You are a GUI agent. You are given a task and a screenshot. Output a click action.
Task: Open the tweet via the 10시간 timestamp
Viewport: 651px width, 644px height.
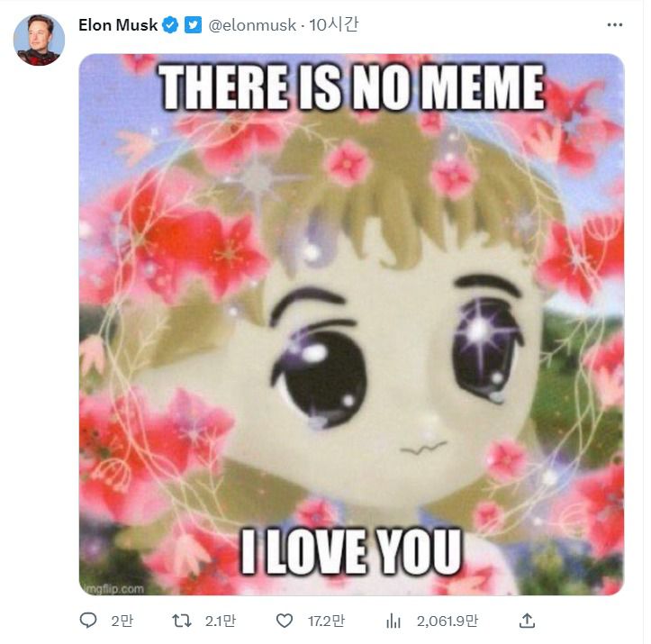point(334,25)
